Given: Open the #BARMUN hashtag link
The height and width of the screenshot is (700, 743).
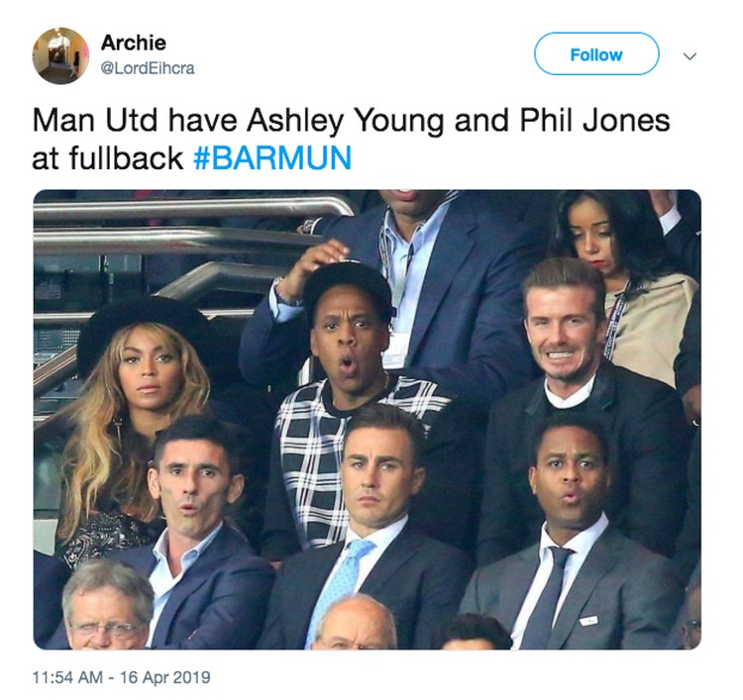Looking at the screenshot, I should [x=272, y=157].
